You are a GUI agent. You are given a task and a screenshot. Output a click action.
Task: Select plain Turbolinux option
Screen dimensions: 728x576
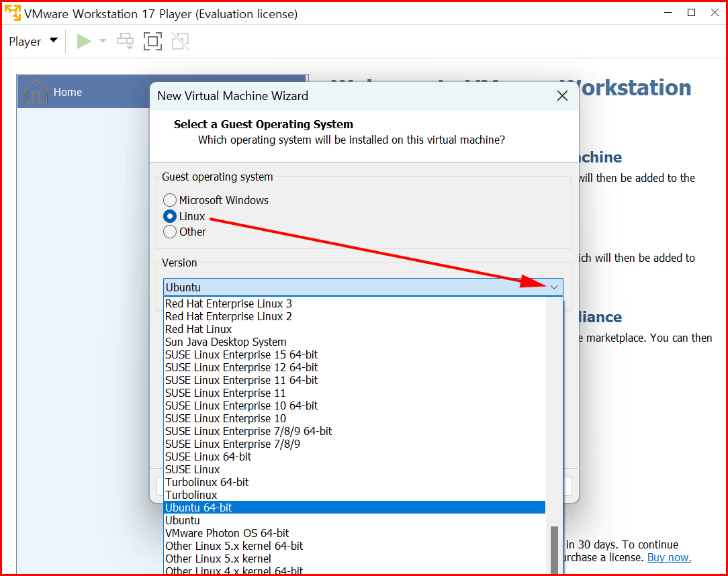coord(355,495)
